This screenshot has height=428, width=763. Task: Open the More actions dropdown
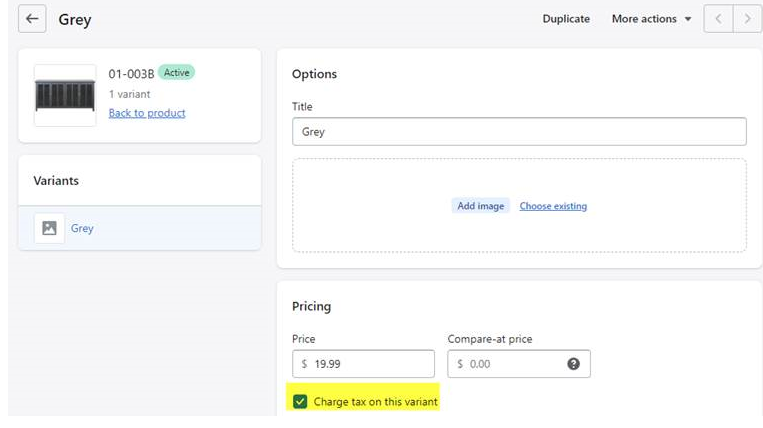pos(651,19)
